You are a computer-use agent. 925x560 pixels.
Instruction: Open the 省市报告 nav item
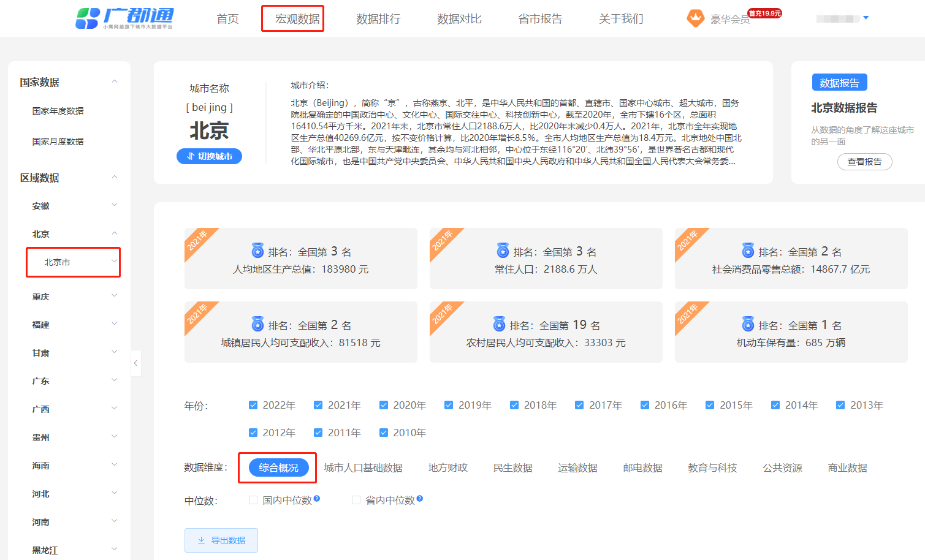click(540, 19)
